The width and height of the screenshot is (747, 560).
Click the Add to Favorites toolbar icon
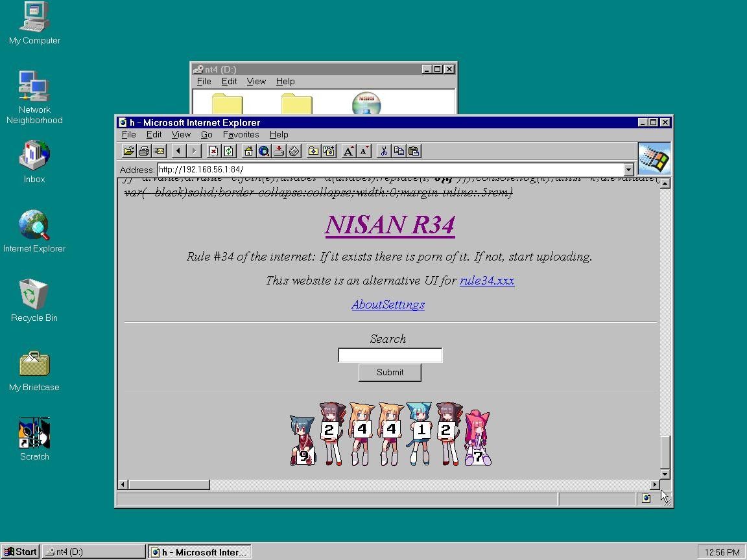pos(329,152)
